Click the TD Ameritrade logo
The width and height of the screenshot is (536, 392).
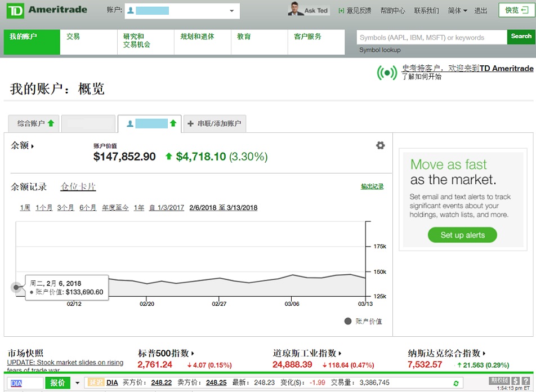[47, 11]
